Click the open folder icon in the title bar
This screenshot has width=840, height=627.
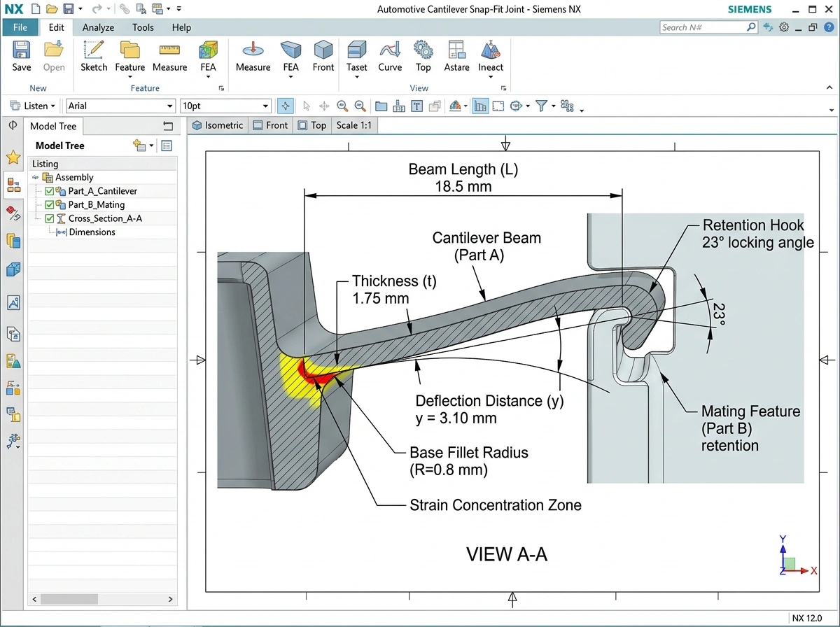click(x=52, y=9)
